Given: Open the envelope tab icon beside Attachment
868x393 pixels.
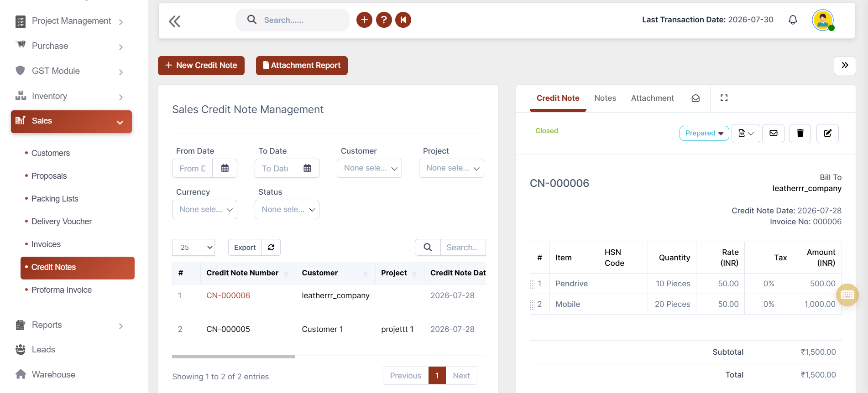Looking at the screenshot, I should 695,98.
